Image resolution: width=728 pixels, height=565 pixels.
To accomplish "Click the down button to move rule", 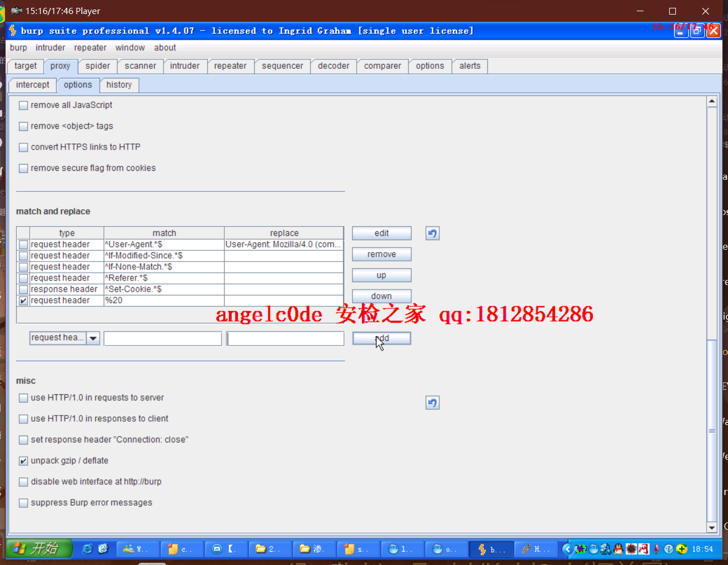I will (x=381, y=296).
